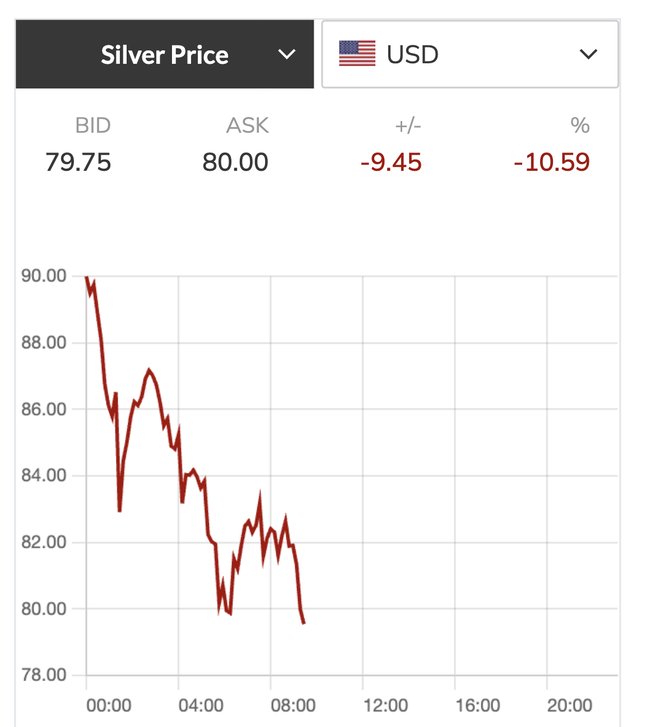Click the Silver Price chevron arrow
Viewport: 660px width, 727px height.
click(x=287, y=54)
